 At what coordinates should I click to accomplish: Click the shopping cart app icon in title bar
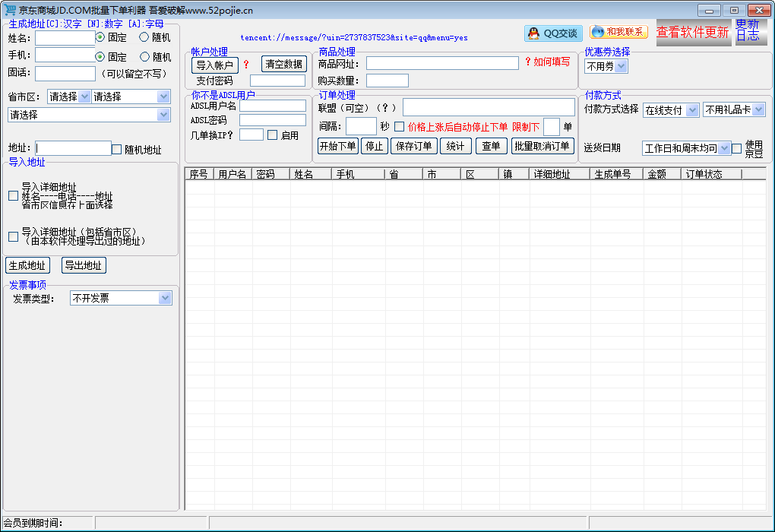tap(9, 10)
